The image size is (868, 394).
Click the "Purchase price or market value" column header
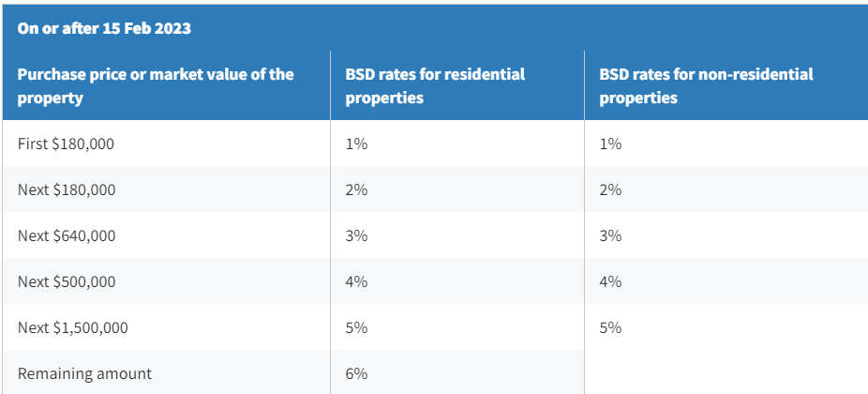156,85
